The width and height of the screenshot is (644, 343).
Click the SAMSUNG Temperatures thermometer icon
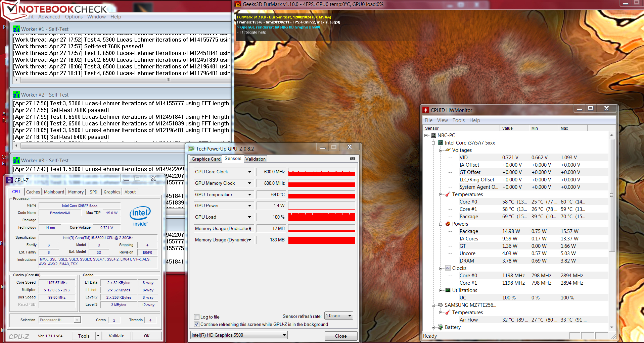(x=448, y=312)
